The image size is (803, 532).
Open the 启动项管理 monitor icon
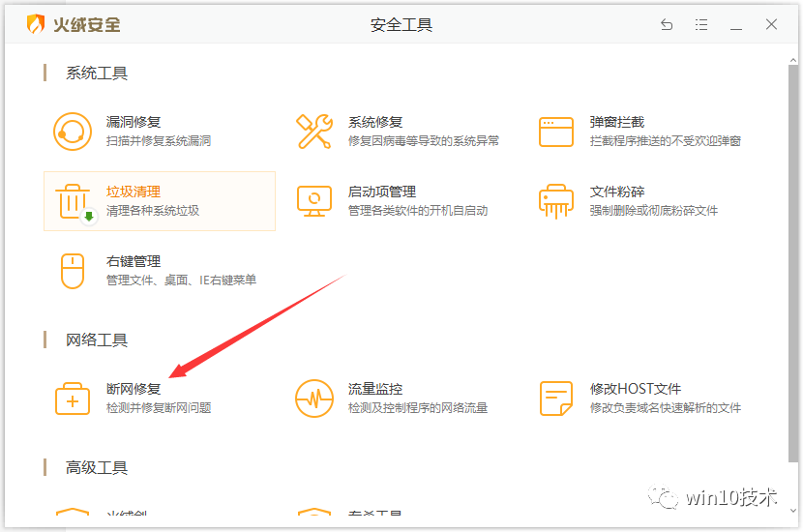(x=314, y=201)
